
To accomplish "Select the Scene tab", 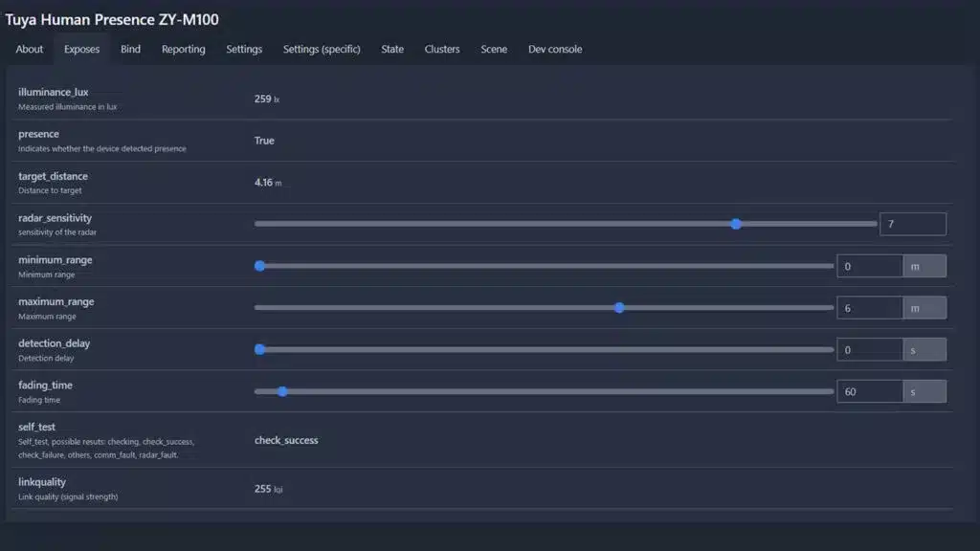I will (x=494, y=49).
